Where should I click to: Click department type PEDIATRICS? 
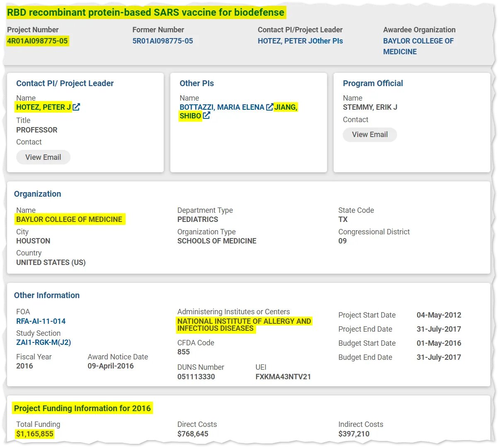tap(198, 219)
